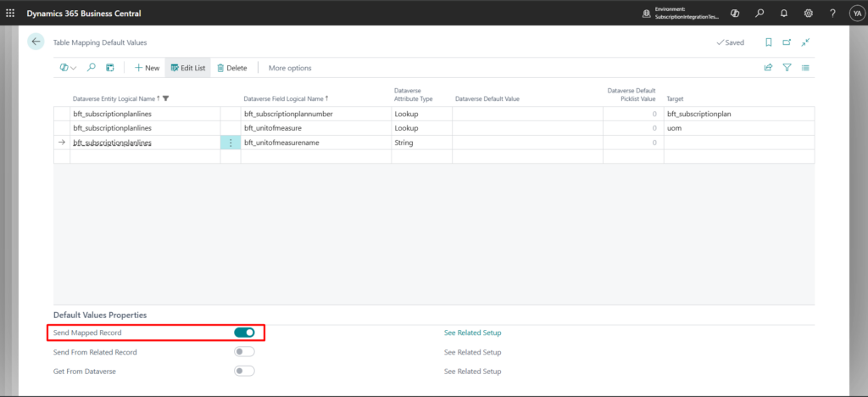Open the notifications bell
Viewport: 868px width, 397px height.
click(x=782, y=13)
